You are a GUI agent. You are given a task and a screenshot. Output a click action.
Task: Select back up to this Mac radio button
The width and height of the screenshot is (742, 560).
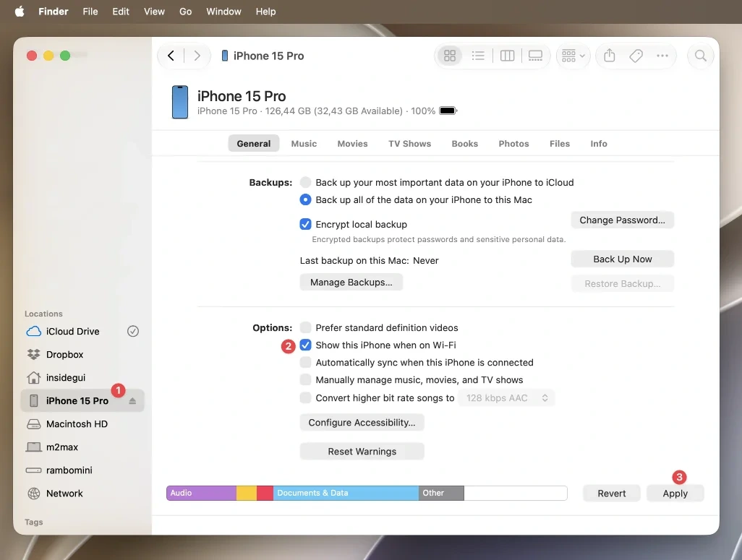click(x=306, y=199)
